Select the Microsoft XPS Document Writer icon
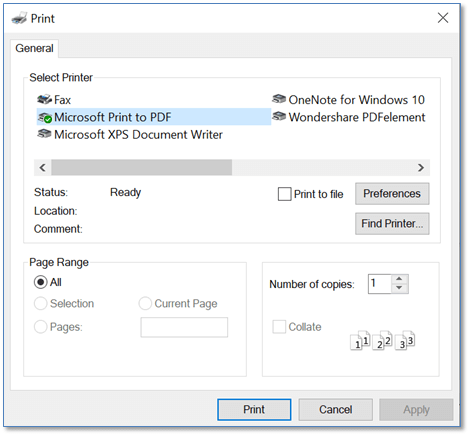The height and width of the screenshot is (436, 470). (44, 134)
